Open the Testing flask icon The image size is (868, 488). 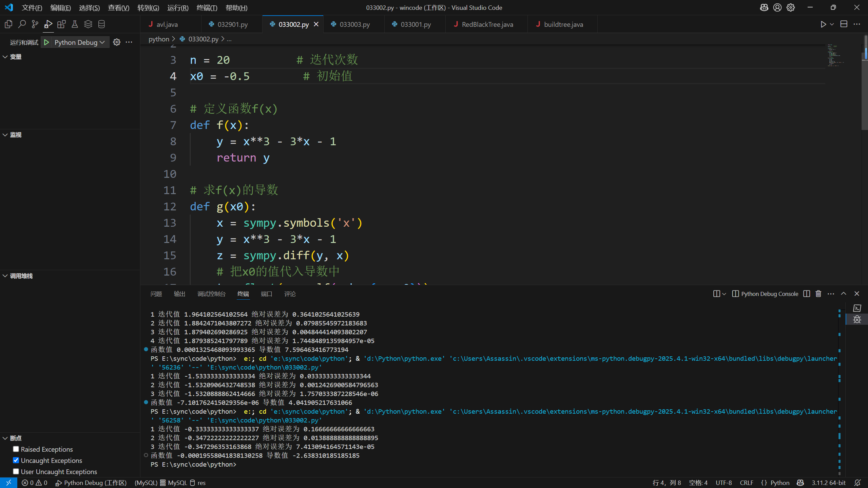[75, 24]
